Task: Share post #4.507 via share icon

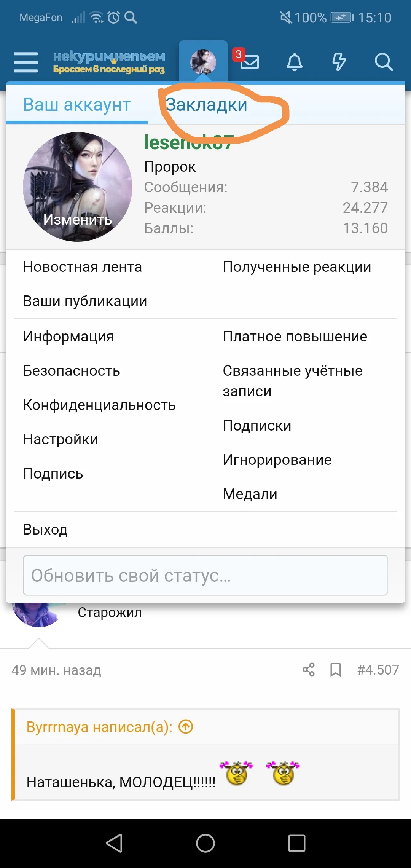Action: [308, 670]
